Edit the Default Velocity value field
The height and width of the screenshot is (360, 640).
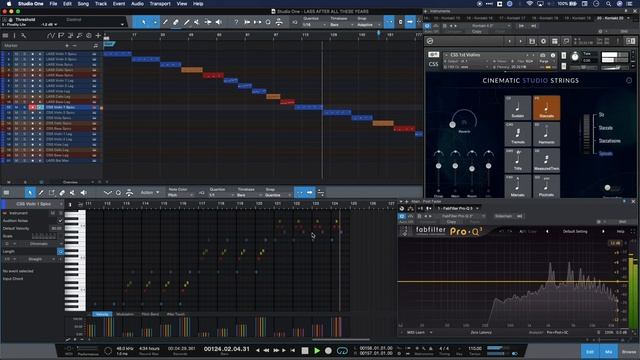click(56, 229)
